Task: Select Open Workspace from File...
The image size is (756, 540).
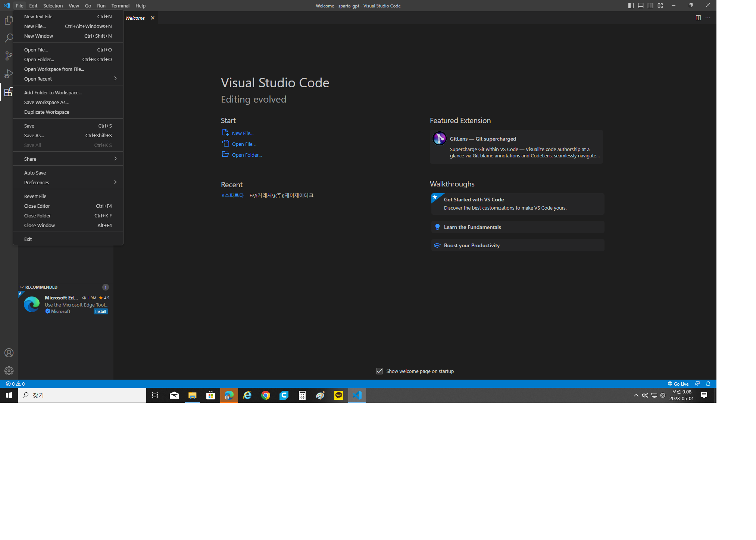Action: [x=68, y=69]
